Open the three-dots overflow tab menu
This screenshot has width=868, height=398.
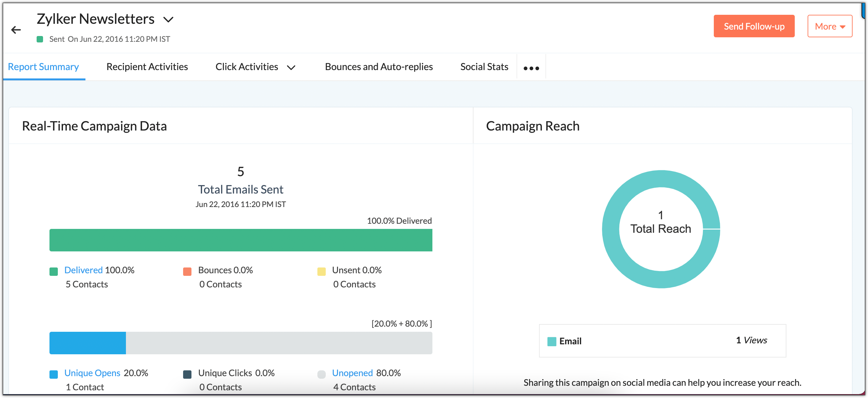pyautogui.click(x=531, y=68)
